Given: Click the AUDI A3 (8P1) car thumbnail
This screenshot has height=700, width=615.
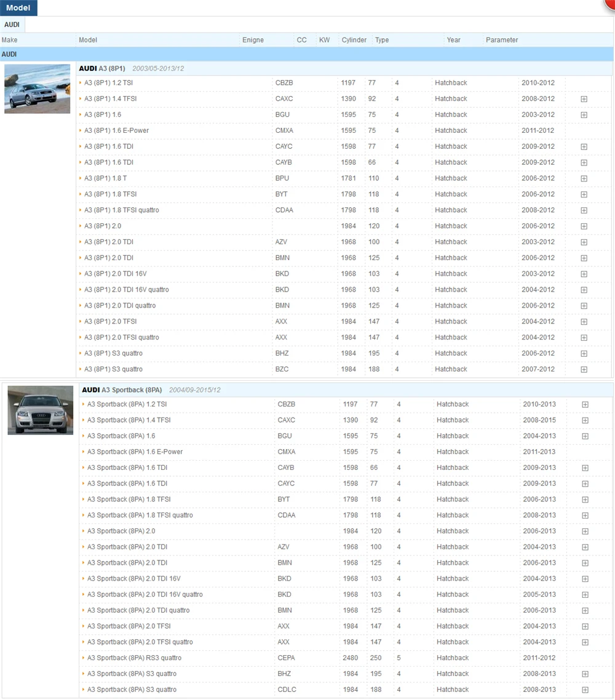Looking at the screenshot, I should tap(37, 89).
